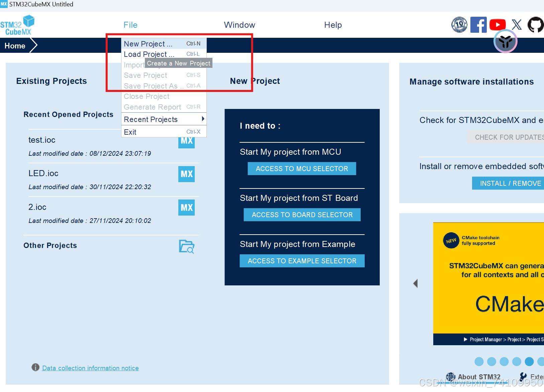Screen dimensions: 544x392
Task: Select the fifth highlighted carousel dot
Action: point(529,362)
